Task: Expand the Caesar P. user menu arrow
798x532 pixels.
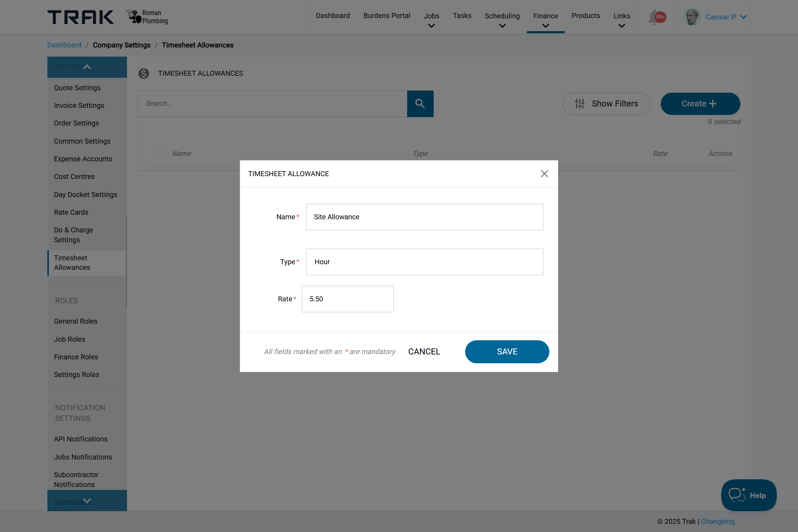Action: coord(743,17)
